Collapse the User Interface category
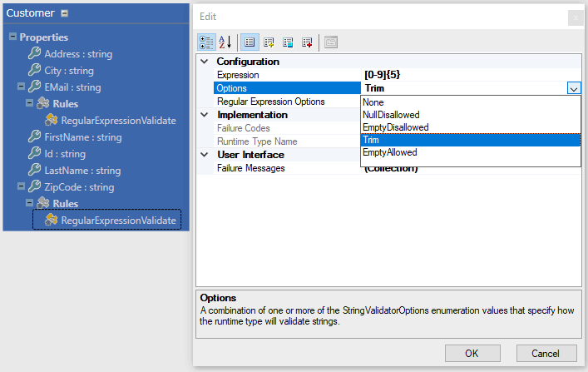Screen dimensions: 588x372 tap(205, 154)
